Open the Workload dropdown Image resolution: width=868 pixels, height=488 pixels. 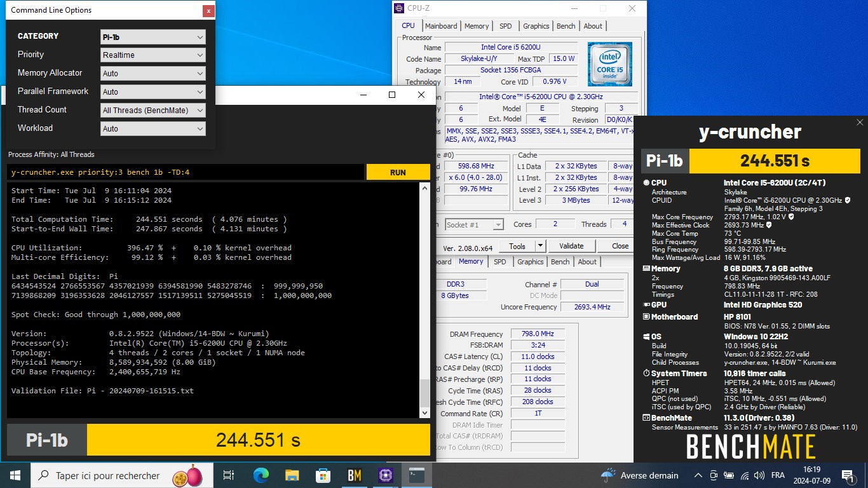tap(153, 128)
